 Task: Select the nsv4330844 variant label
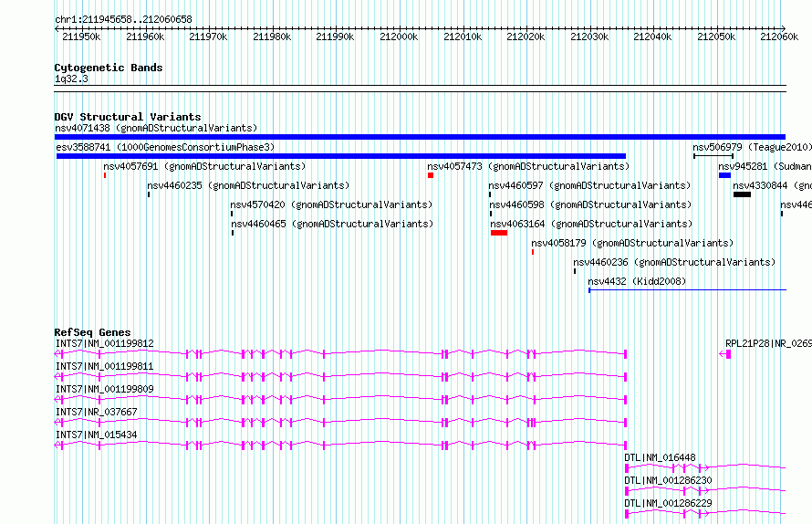772,185
